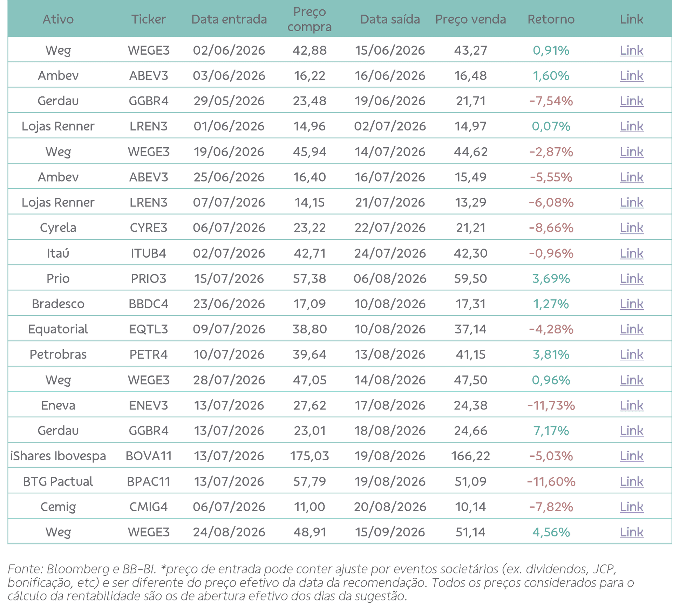Follow the Petrobras PETR4 Link
The height and width of the screenshot is (616, 673).
[x=631, y=354]
